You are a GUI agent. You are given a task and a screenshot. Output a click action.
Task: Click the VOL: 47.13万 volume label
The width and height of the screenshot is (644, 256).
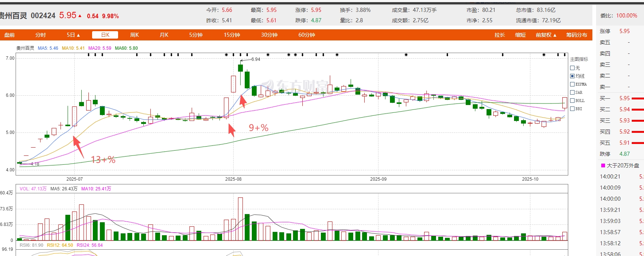(33, 189)
